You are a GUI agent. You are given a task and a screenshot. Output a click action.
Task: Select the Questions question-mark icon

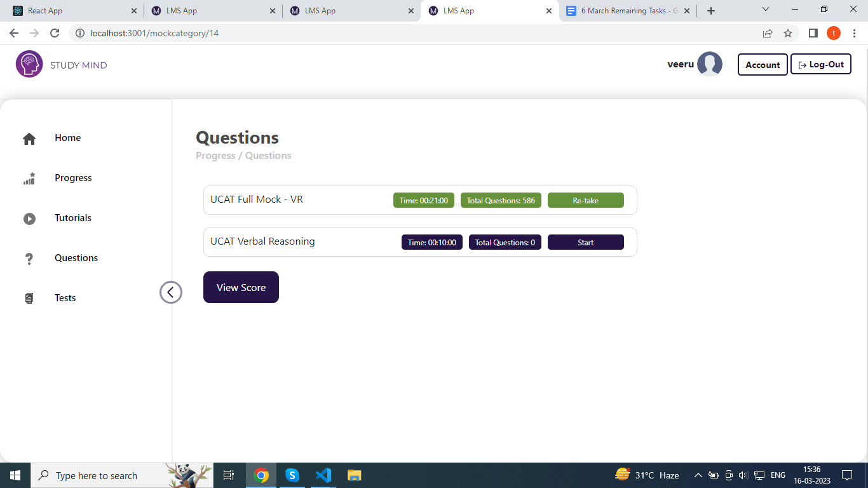[x=29, y=259]
